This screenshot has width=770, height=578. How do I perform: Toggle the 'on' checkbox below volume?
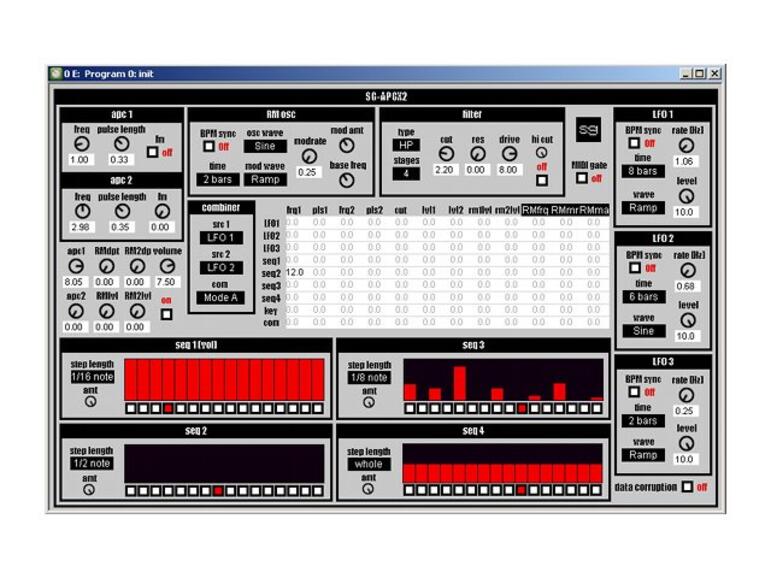click(166, 314)
